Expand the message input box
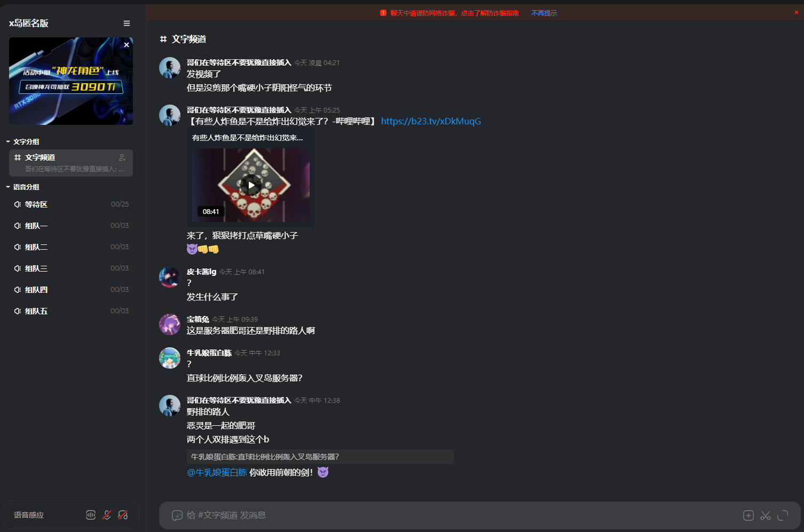Viewport: 804px width, 532px height. pos(783,515)
